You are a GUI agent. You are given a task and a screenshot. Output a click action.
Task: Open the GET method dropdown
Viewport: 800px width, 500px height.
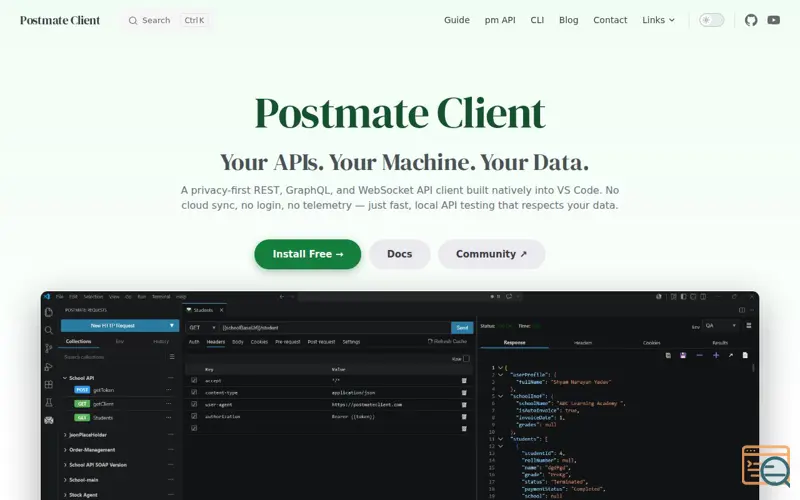[202, 328]
